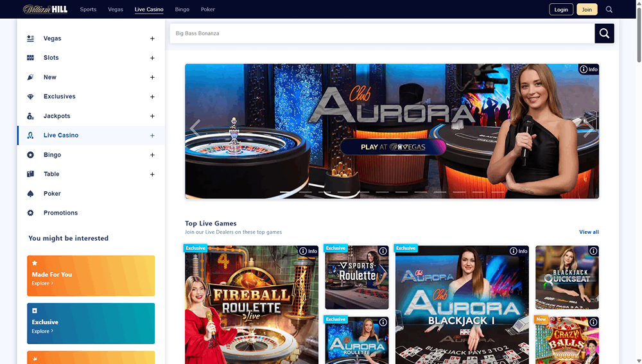This screenshot has width=642, height=364.
Task: Select the last banner slide indicator
Action: coord(498,192)
